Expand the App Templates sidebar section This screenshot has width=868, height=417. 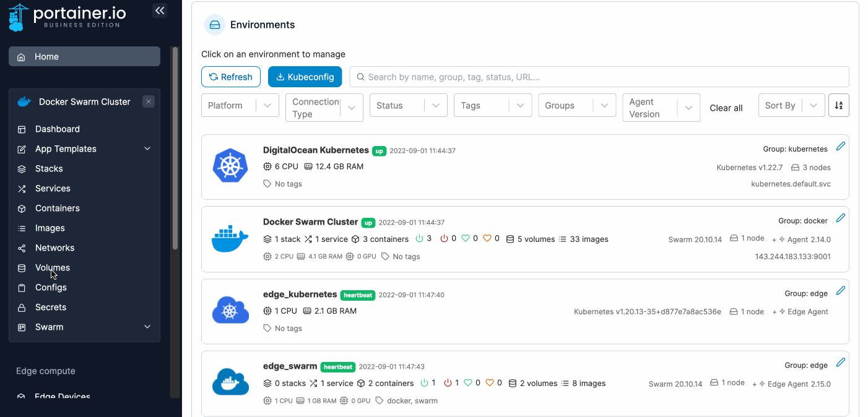click(147, 149)
